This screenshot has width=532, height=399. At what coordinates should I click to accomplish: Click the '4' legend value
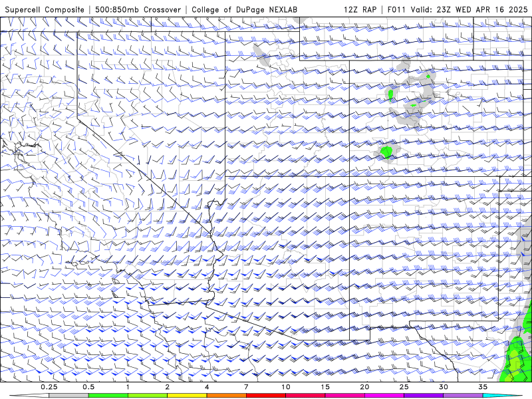tap(207, 387)
